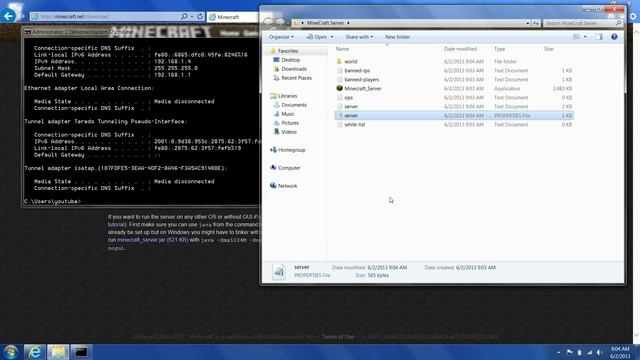Open File Explorer from taskbar
This screenshot has width=640, height=360.
point(58,352)
